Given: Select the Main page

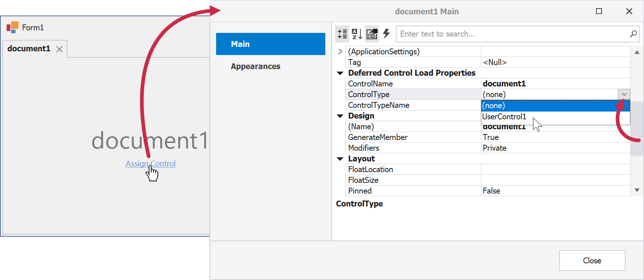Looking at the screenshot, I should coord(270,44).
